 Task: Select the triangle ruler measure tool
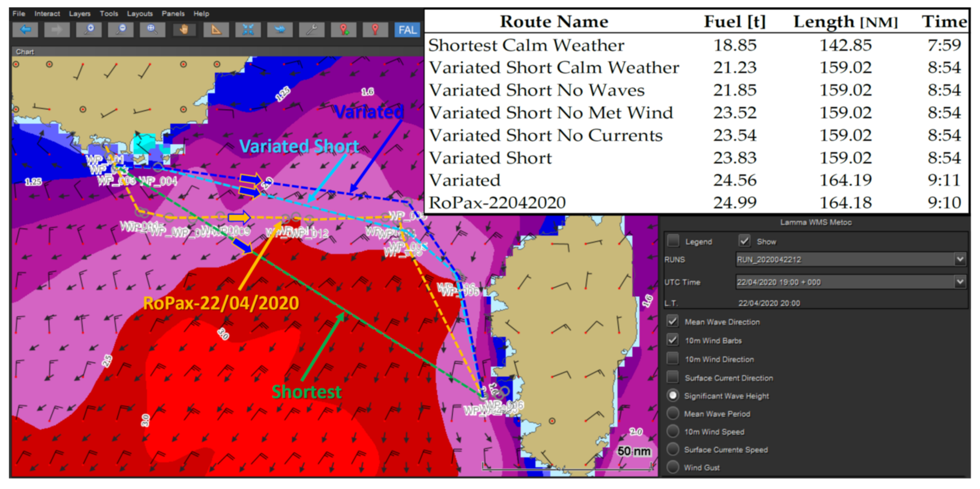click(x=216, y=30)
